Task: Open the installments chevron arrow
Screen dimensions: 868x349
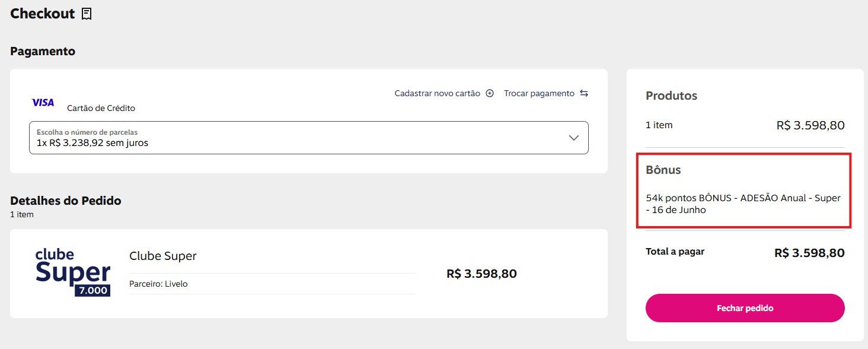Action: (573, 138)
